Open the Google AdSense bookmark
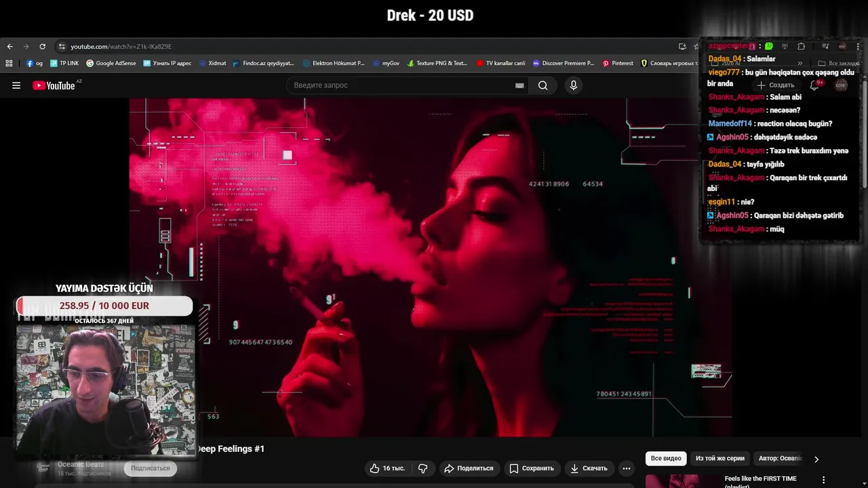 (111, 63)
